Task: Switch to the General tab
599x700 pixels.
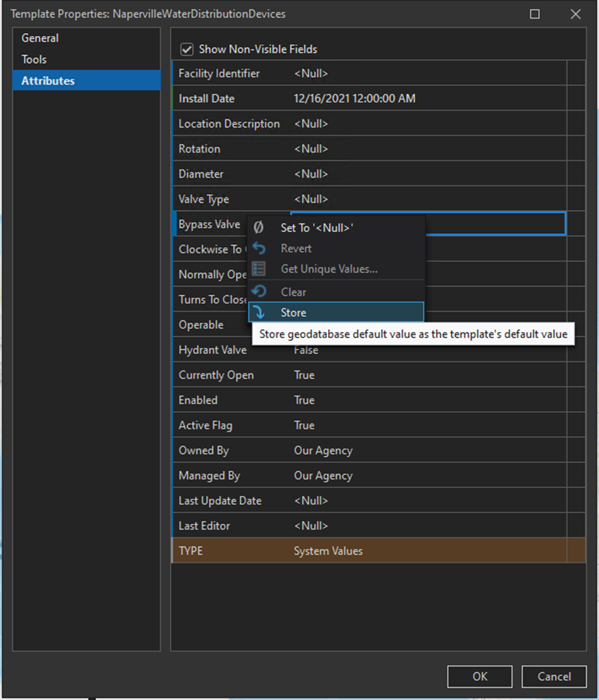Action: click(x=40, y=38)
